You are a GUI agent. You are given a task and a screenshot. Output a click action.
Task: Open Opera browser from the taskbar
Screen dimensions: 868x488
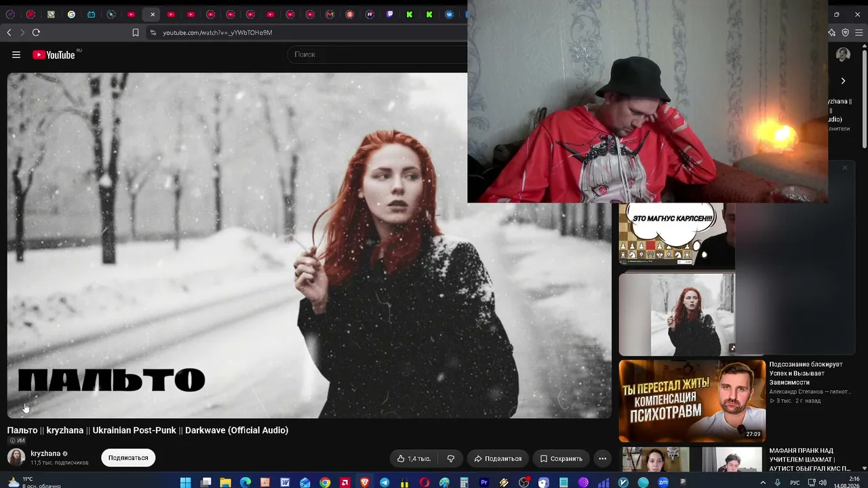(x=425, y=483)
